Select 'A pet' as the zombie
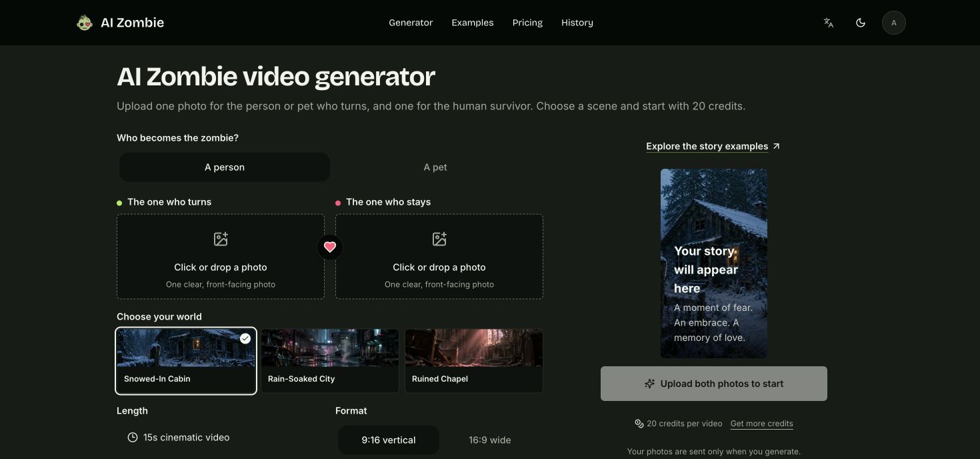Viewport: 980px width, 459px height. click(435, 167)
